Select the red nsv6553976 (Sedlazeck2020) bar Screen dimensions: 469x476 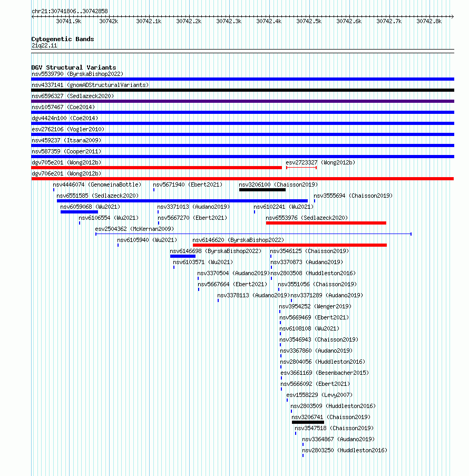pyautogui.click(x=326, y=223)
